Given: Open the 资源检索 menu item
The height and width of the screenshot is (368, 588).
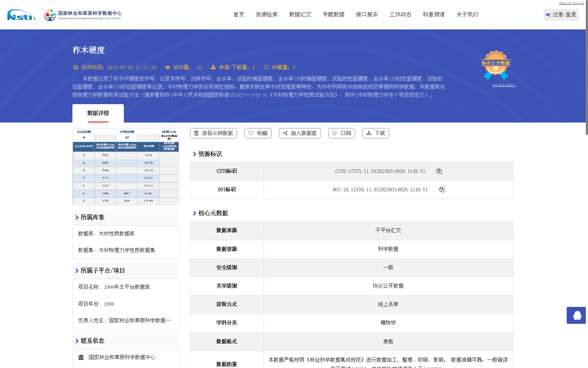Looking at the screenshot, I should click(x=267, y=15).
